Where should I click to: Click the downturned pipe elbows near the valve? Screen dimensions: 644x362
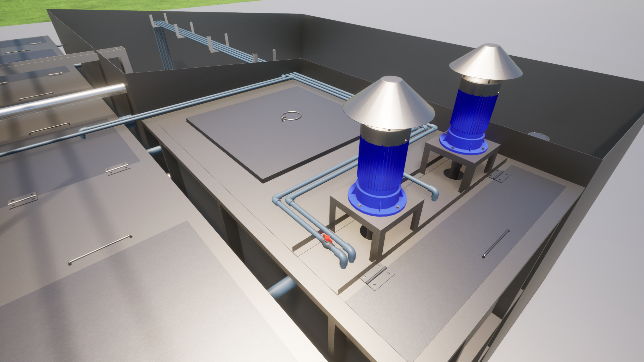point(347,256)
